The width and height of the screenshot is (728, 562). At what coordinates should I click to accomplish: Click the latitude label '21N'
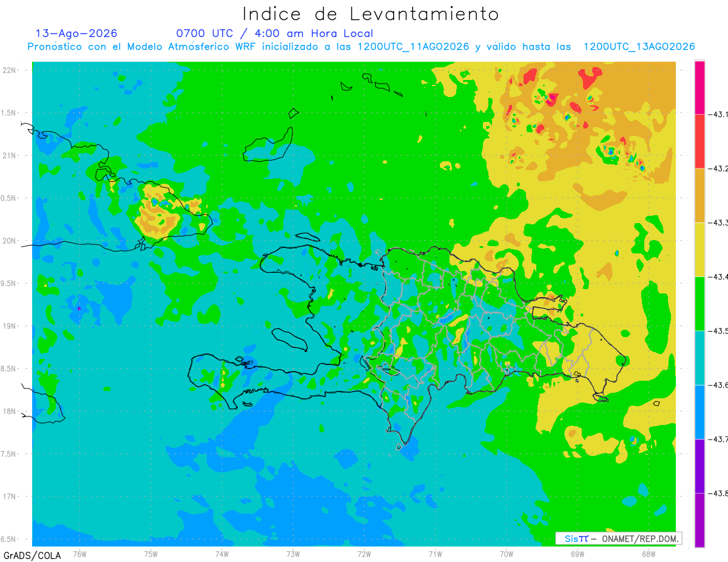coord(10,155)
